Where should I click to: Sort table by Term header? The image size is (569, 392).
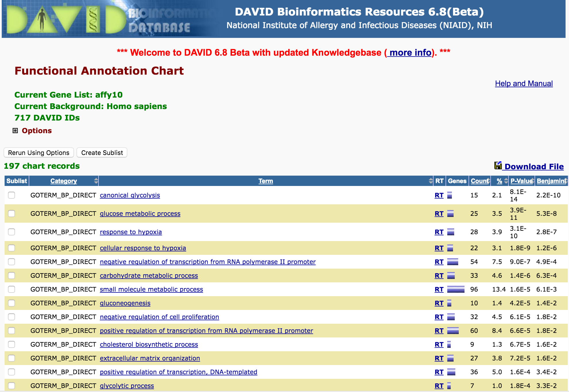click(x=266, y=181)
